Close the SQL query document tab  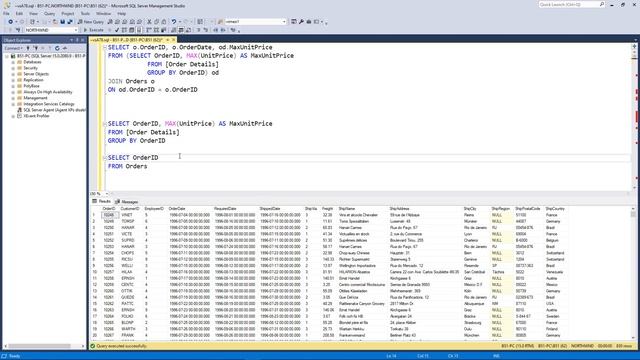[x=173, y=40]
